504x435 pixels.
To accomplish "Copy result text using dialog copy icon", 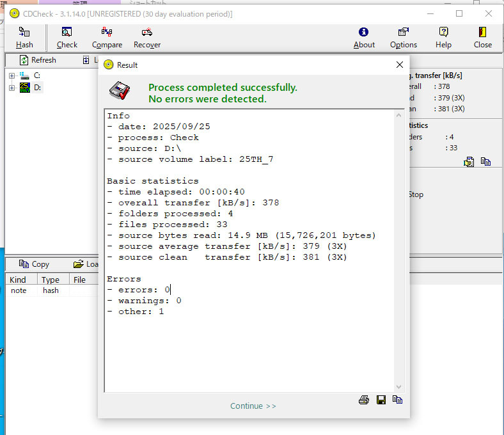I will 397,400.
